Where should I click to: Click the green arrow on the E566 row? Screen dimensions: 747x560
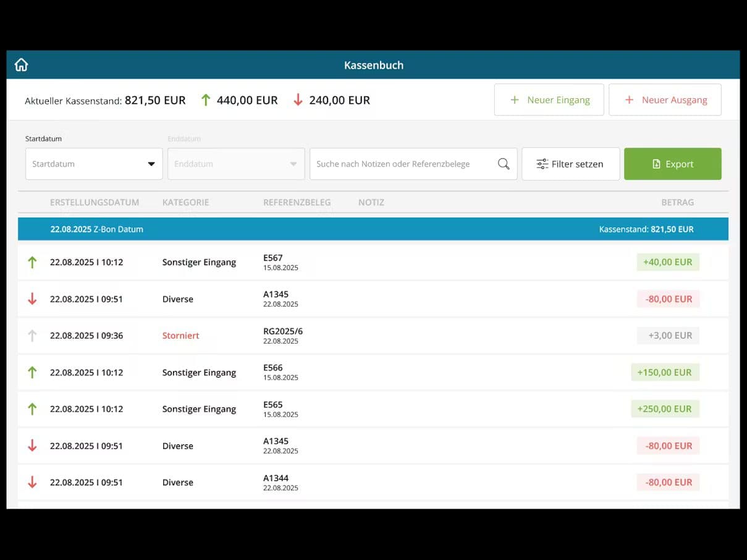32,372
